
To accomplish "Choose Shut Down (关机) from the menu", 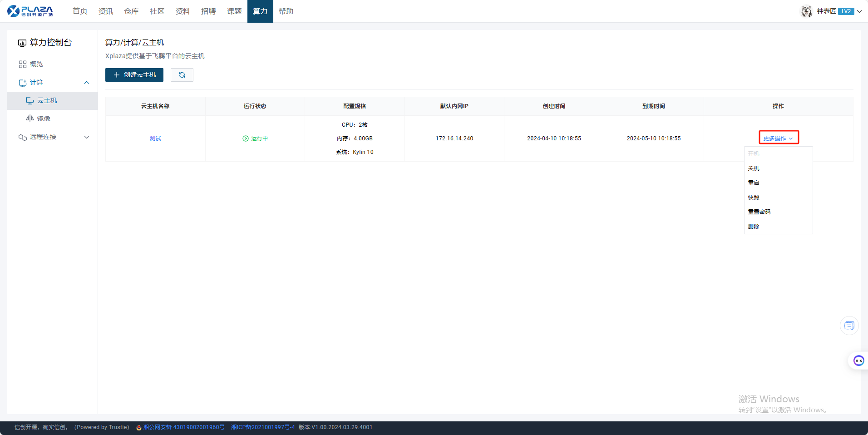I will (754, 168).
